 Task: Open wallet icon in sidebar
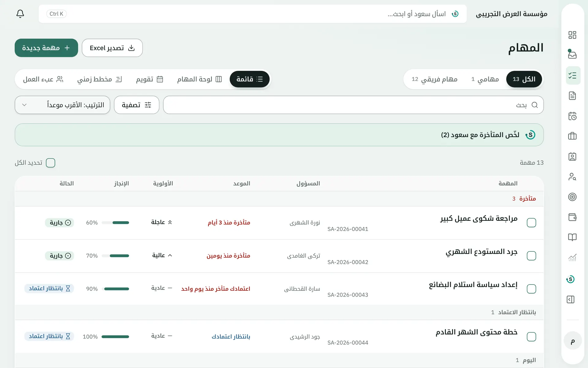572,217
